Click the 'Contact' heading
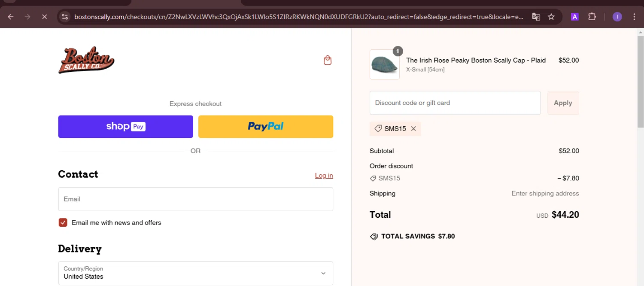 point(78,174)
